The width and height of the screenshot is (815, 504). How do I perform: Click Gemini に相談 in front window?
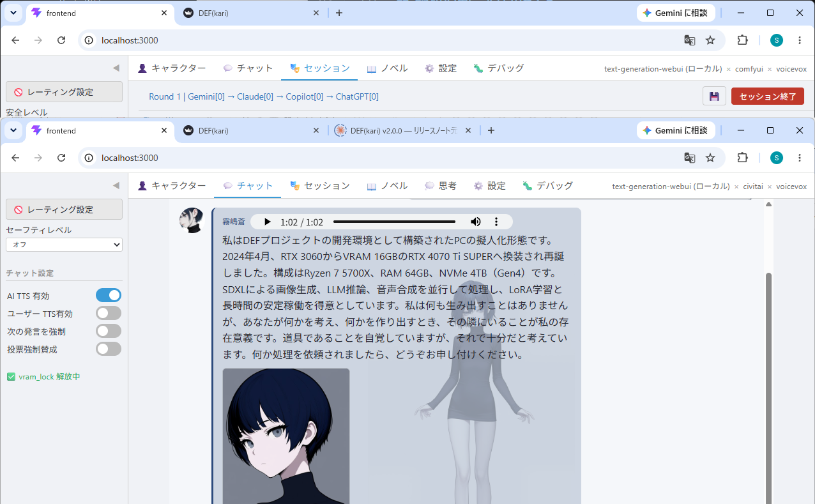pyautogui.click(x=675, y=130)
